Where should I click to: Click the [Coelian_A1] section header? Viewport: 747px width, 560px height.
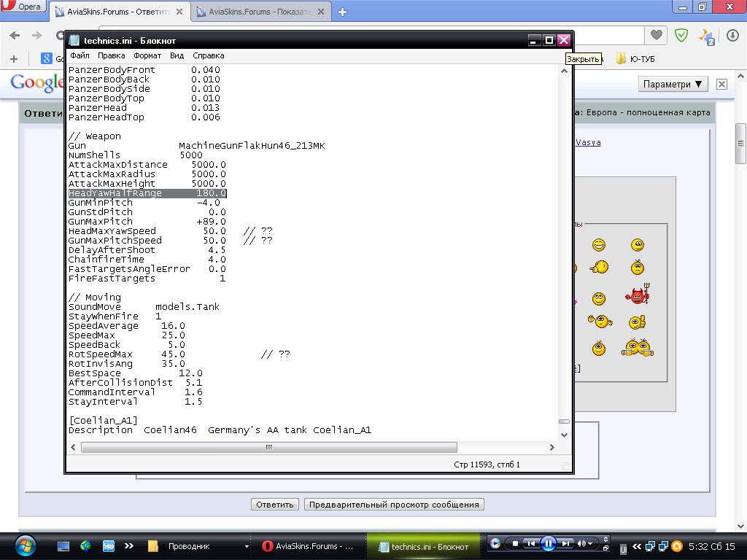coord(104,421)
